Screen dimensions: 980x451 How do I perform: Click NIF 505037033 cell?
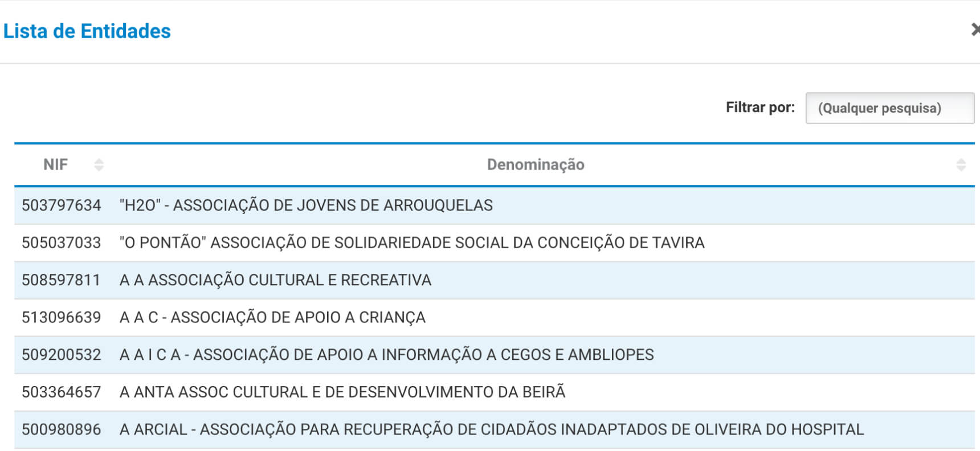tap(62, 243)
